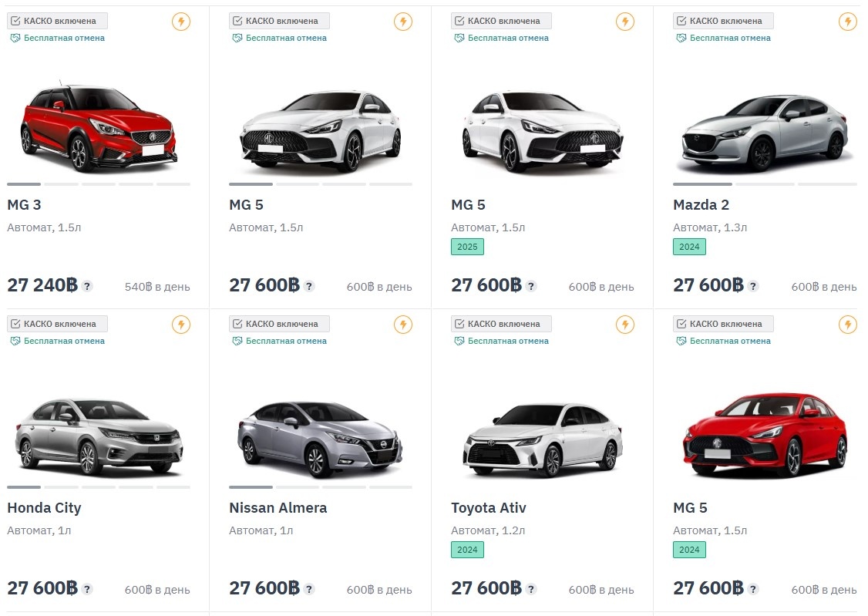868x616 pixels.
Task: Click the lightning icon on the red MG 5 card
Action: (846, 325)
